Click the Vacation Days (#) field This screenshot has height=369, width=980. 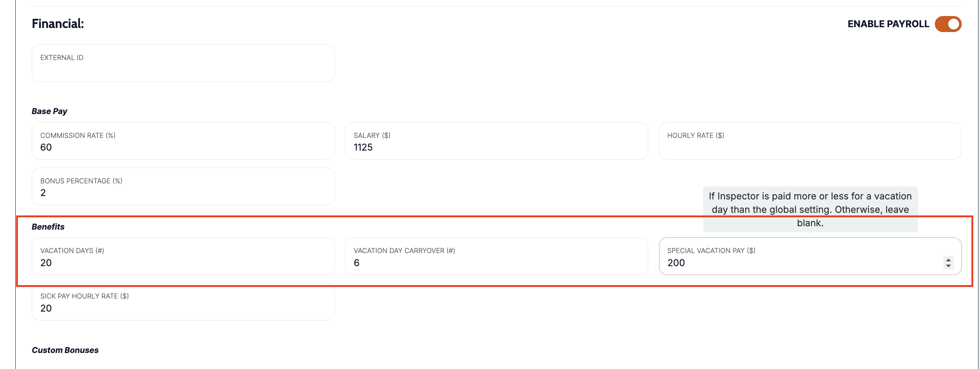[183, 262]
